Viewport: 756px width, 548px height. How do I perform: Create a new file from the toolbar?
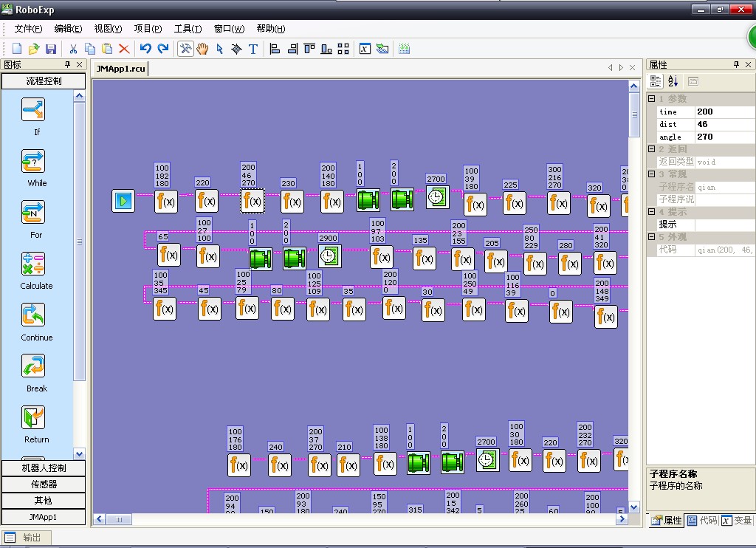pyautogui.click(x=17, y=49)
